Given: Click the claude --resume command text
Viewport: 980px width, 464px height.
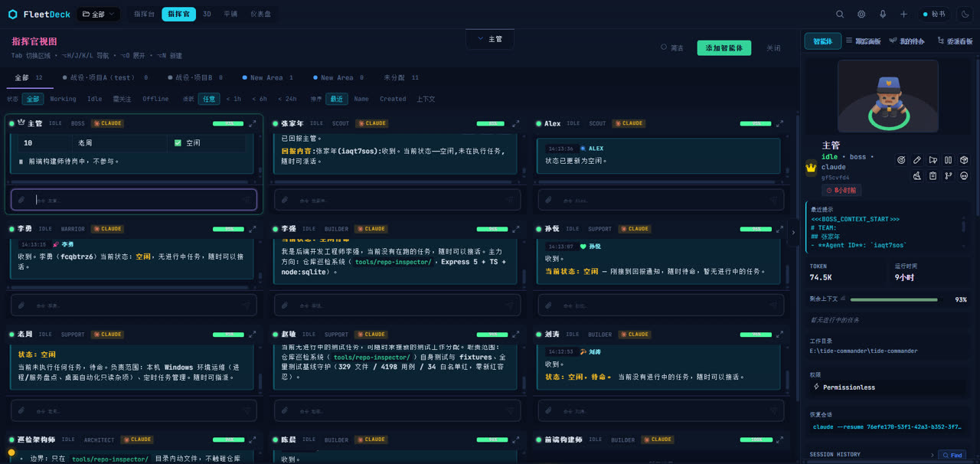Looking at the screenshot, I should pos(887,426).
